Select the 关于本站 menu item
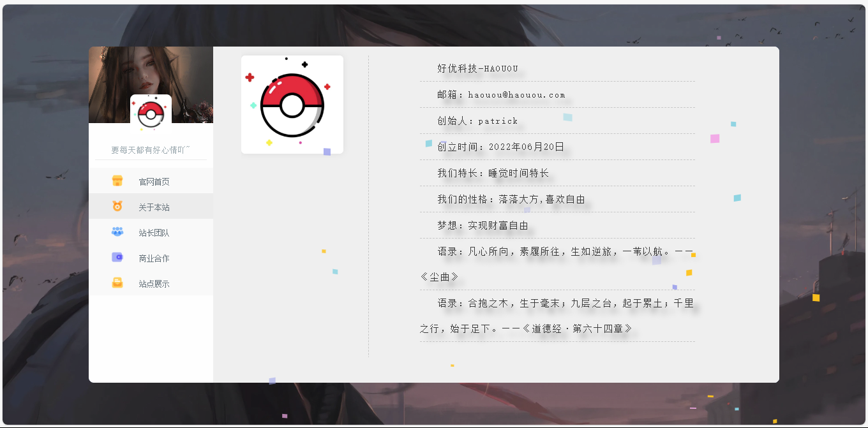 coord(154,207)
